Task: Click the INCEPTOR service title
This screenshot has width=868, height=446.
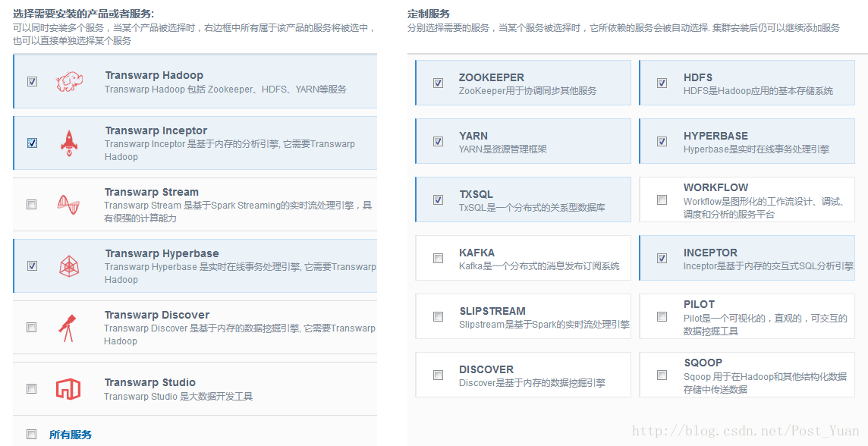Action: tap(710, 253)
